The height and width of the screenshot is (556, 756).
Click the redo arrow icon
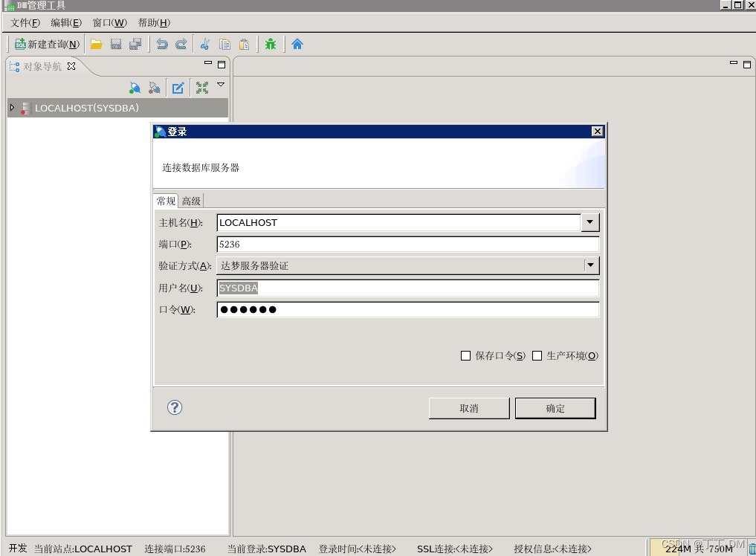181,45
